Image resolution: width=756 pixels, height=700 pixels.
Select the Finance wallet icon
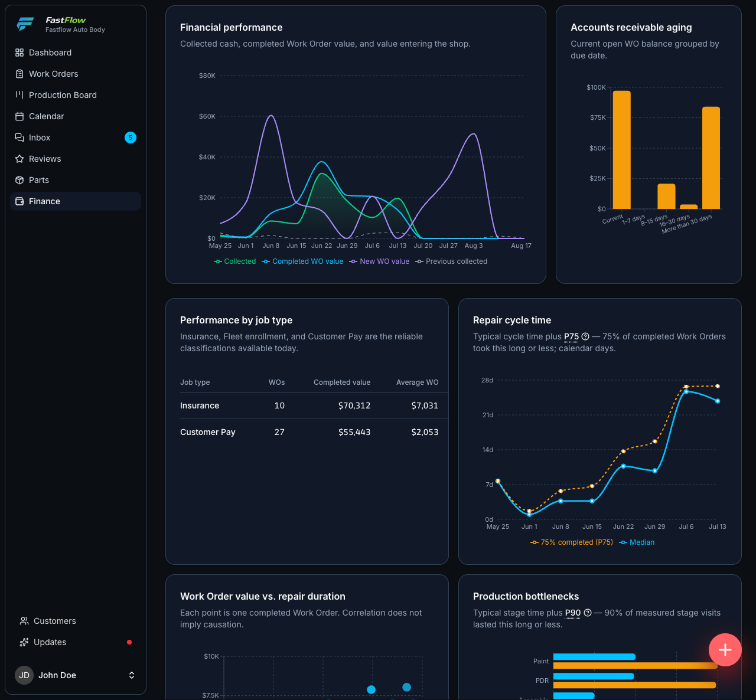coord(19,201)
